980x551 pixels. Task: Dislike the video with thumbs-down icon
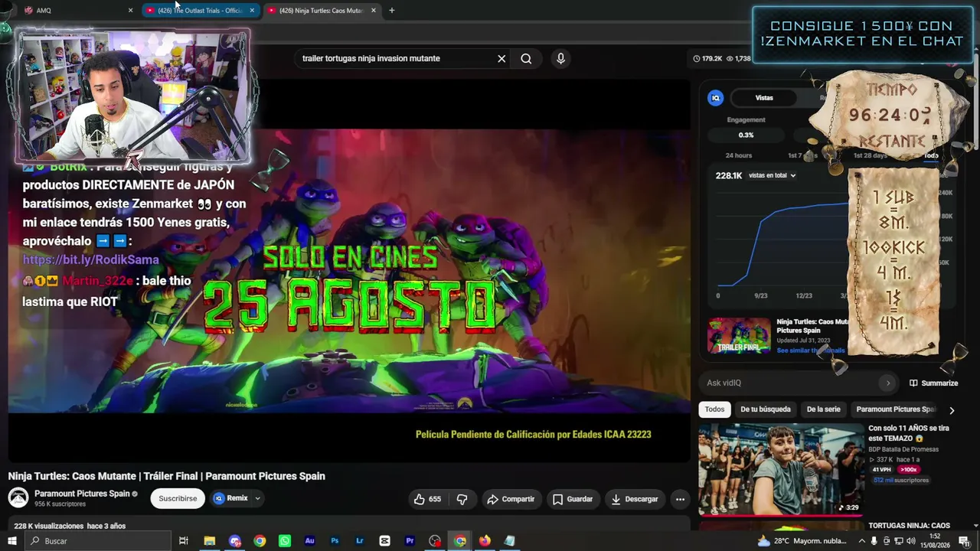pyautogui.click(x=462, y=499)
